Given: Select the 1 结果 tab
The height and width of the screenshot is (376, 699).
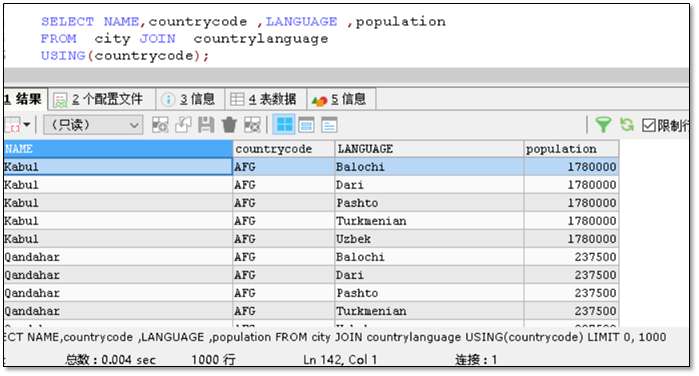Looking at the screenshot, I should [25, 99].
